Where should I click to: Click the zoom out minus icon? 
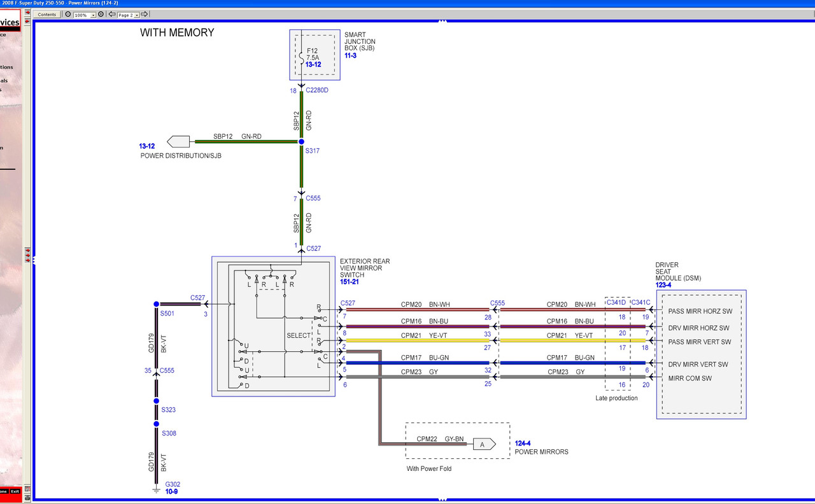(68, 15)
